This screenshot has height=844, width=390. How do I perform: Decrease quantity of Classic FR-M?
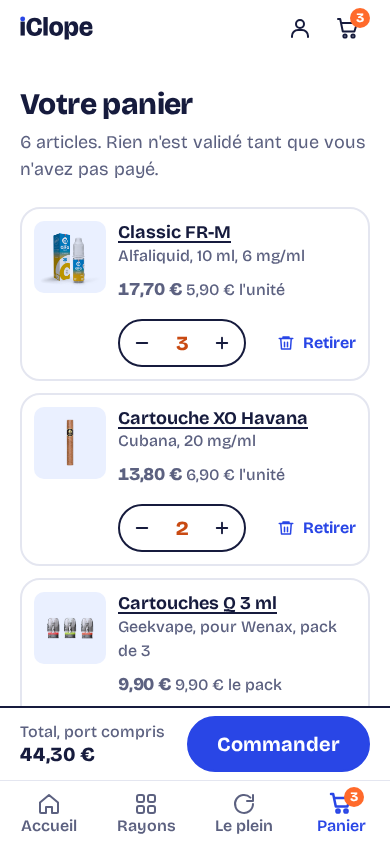(x=142, y=343)
